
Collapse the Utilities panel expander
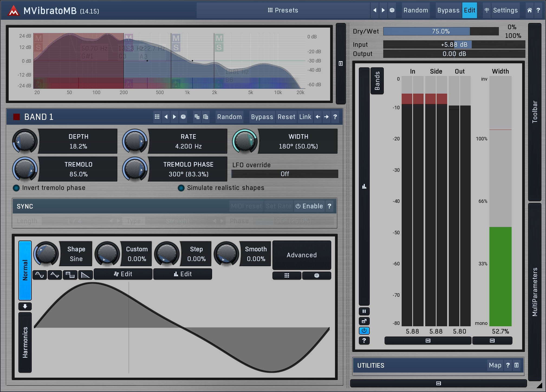(516, 365)
